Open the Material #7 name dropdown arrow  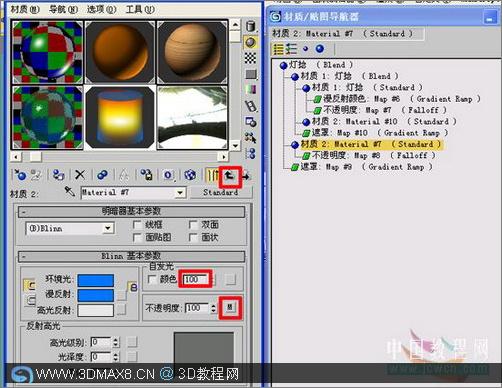180,192
